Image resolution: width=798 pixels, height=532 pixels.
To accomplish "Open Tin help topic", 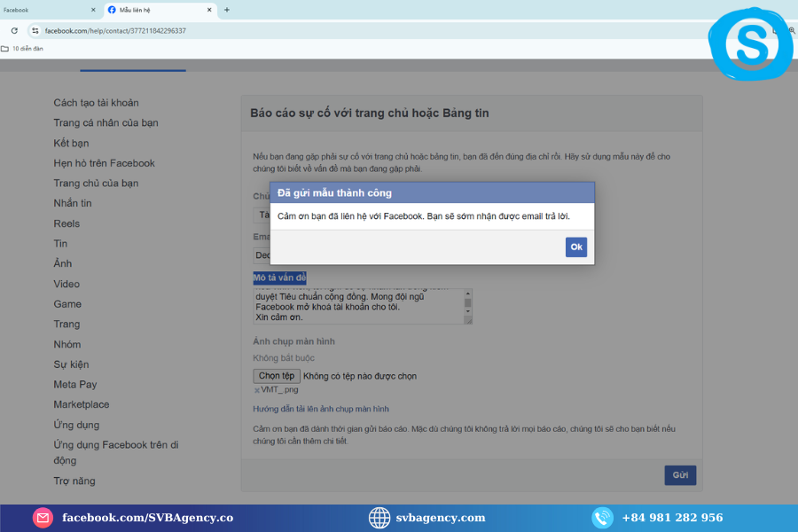I will pyautogui.click(x=60, y=243).
